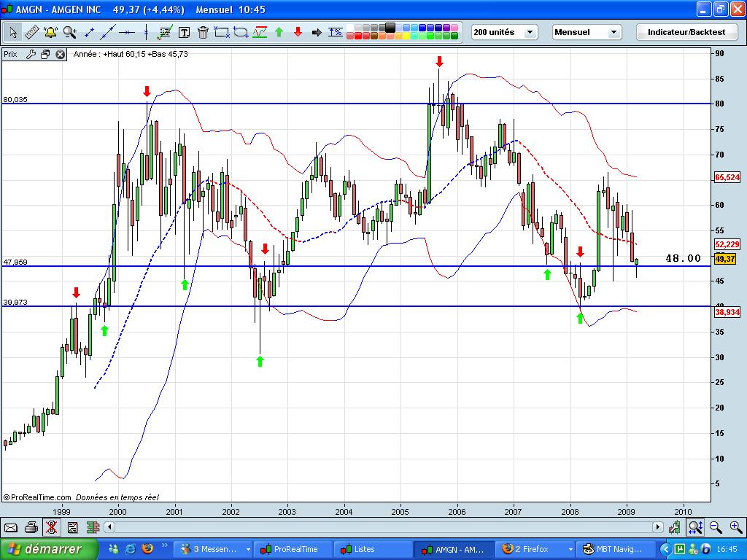Open the 2 Firefox taskbar group

click(x=535, y=549)
